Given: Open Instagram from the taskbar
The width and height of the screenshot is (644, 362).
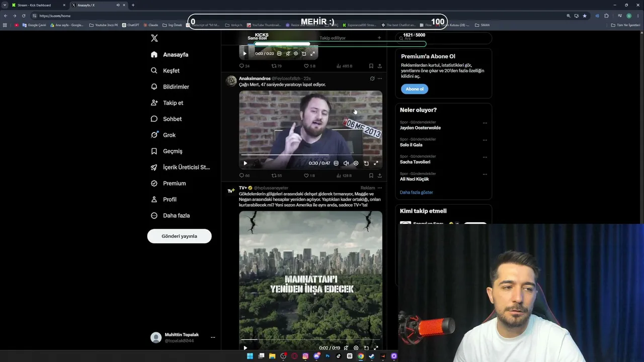Looking at the screenshot, I should coord(305,356).
